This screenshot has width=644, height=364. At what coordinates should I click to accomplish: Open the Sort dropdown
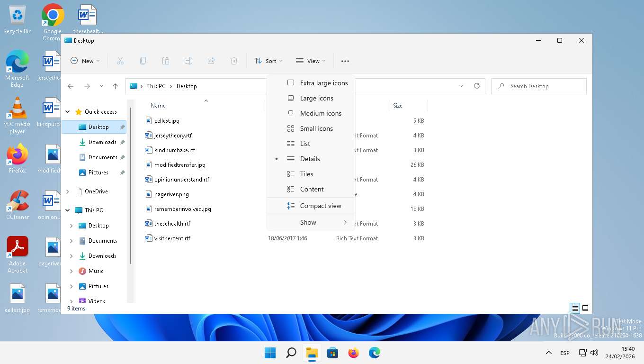pos(268,61)
